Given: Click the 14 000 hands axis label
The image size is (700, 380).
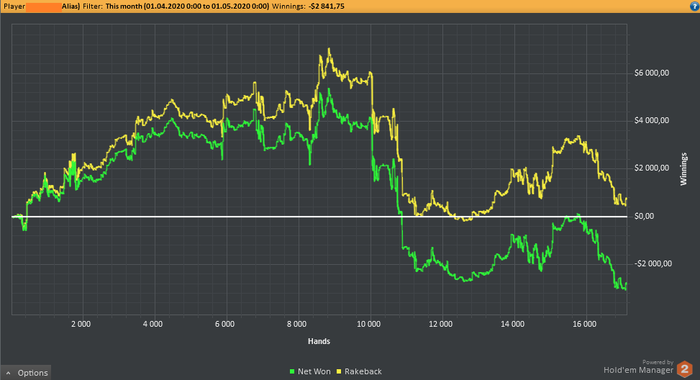Looking at the screenshot, I should pos(512,324).
